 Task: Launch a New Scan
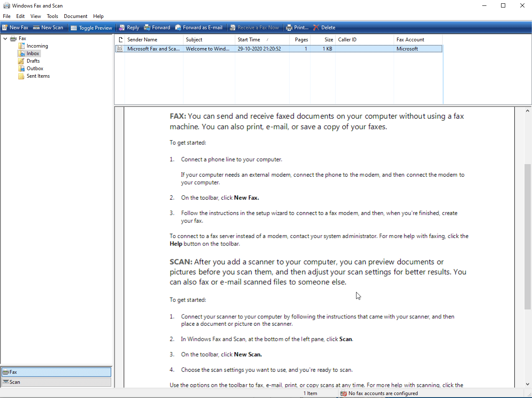pyautogui.click(x=48, y=27)
